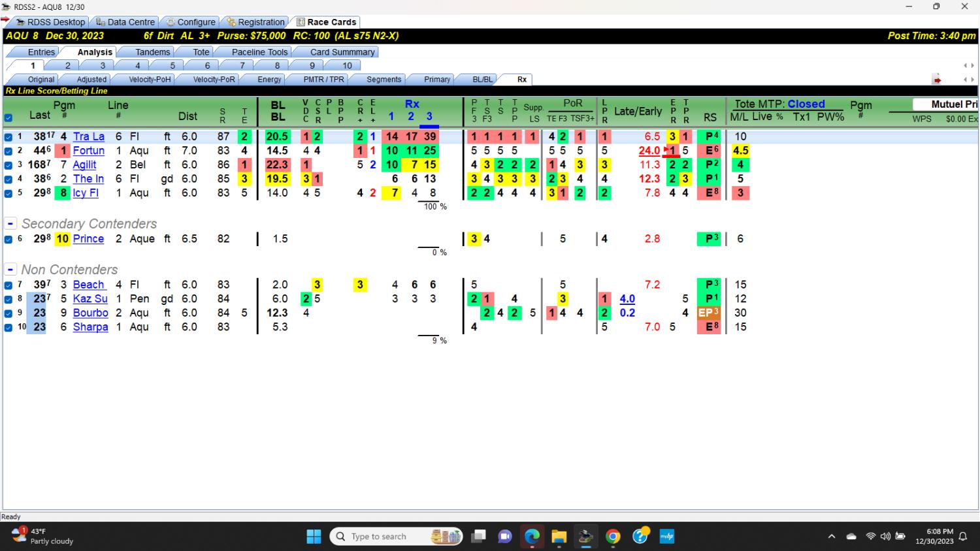Click the race-number tab scroll arrows at the right end
980x551 pixels.
click(969, 66)
